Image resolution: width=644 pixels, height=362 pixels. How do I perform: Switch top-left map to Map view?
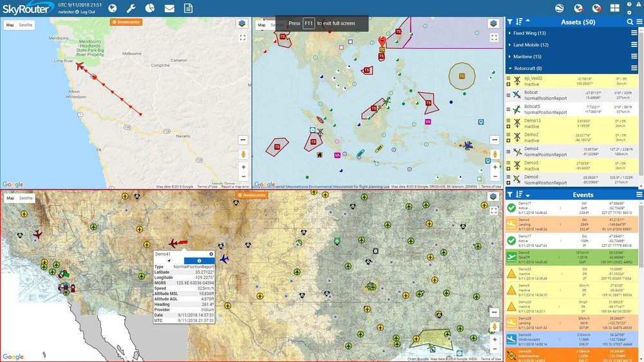10,25
